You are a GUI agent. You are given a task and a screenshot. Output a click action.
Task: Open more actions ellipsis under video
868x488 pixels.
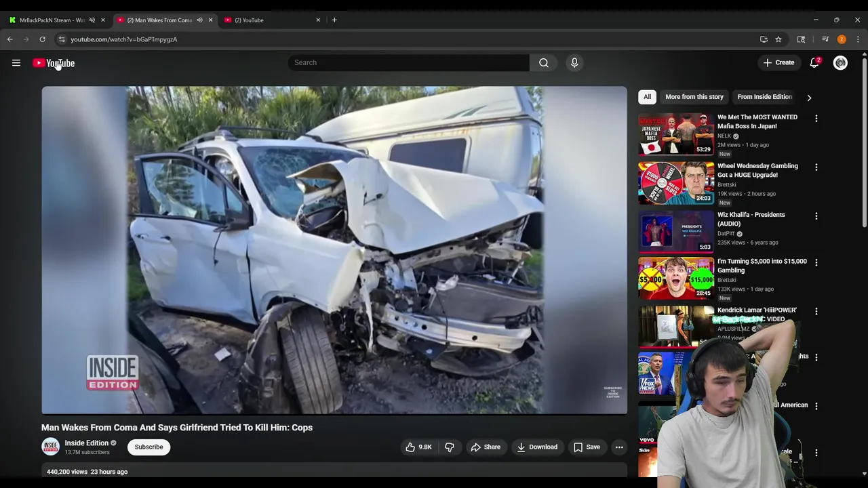(619, 447)
